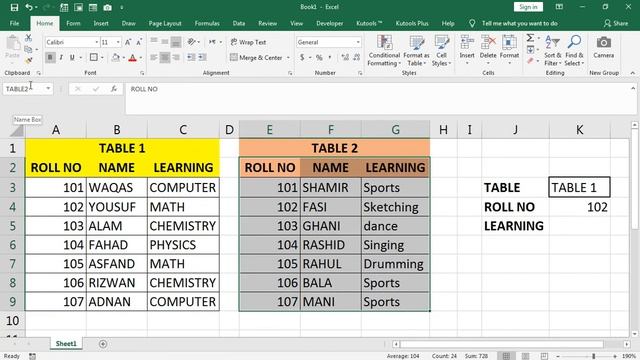
Task: Switch to the Kutools Plus tab
Action: coord(412,23)
